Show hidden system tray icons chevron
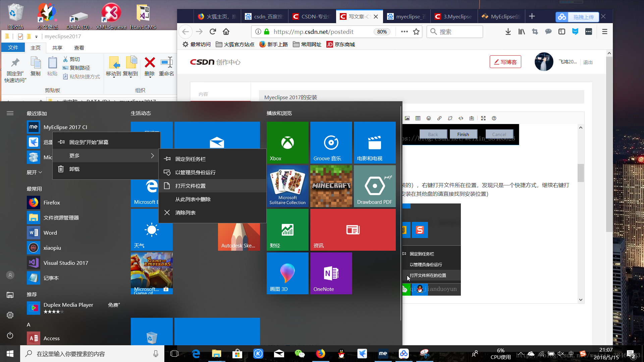The width and height of the screenshot is (644, 362). coord(520,354)
